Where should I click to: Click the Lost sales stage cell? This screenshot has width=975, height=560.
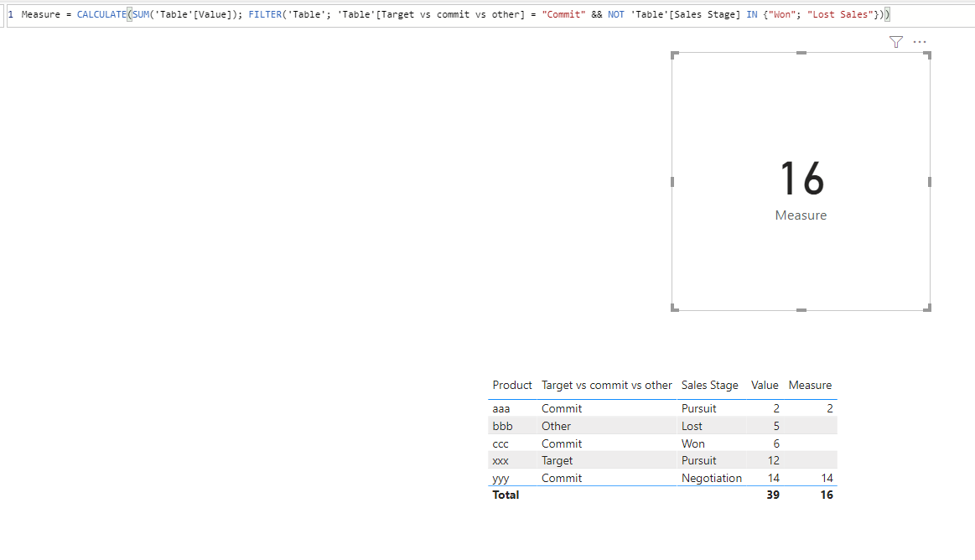[692, 426]
